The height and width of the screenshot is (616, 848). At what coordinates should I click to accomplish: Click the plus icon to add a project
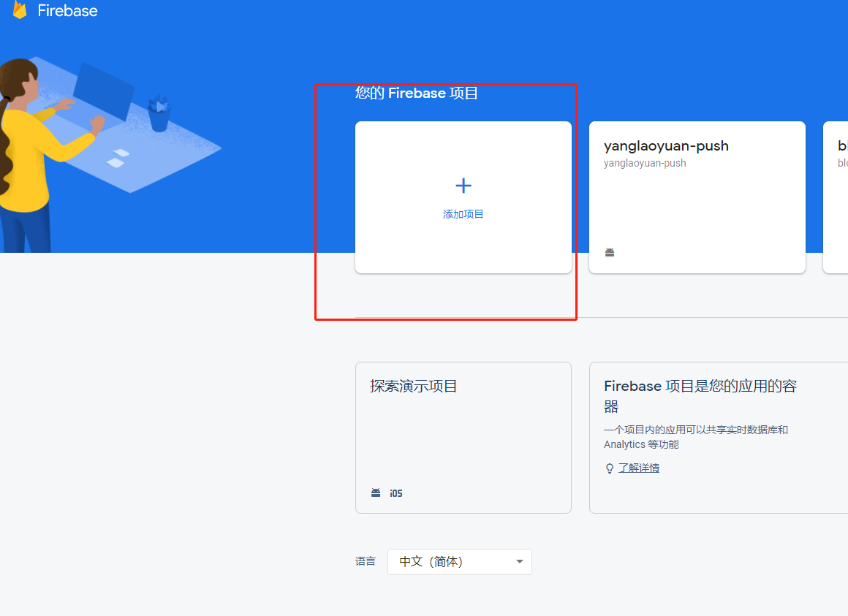463,185
